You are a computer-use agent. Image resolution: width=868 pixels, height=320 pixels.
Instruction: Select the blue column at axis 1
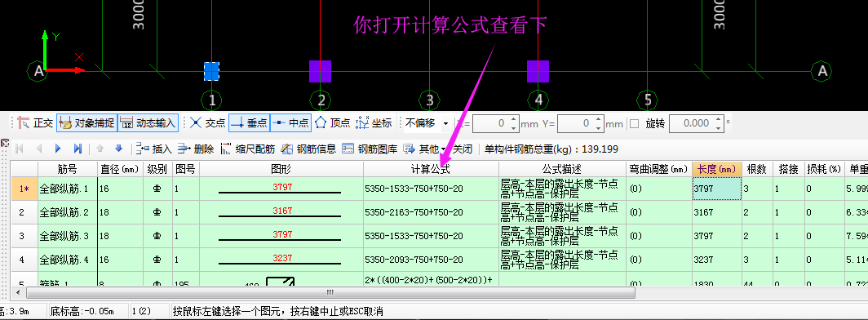click(x=211, y=71)
